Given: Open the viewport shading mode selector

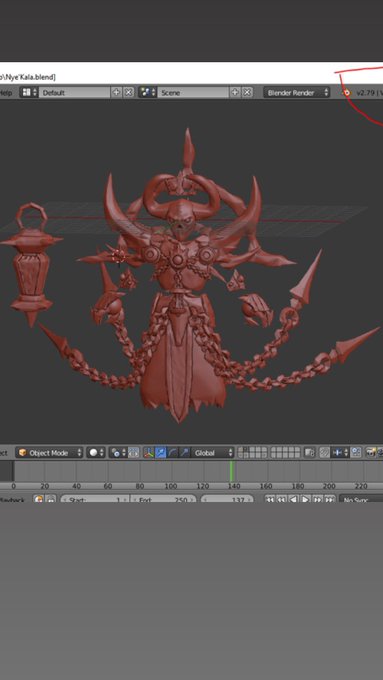Looking at the screenshot, I should 95,453.
